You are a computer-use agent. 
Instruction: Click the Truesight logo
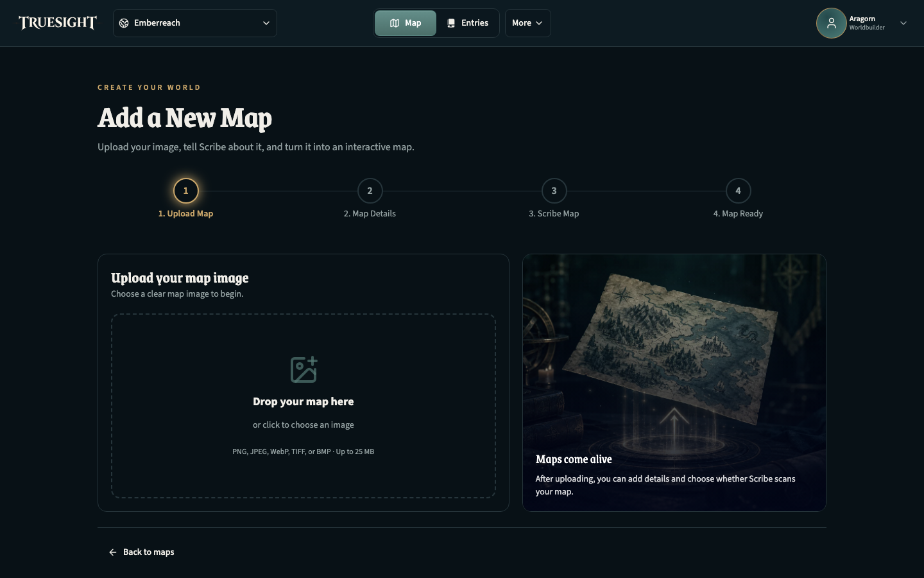(x=58, y=23)
